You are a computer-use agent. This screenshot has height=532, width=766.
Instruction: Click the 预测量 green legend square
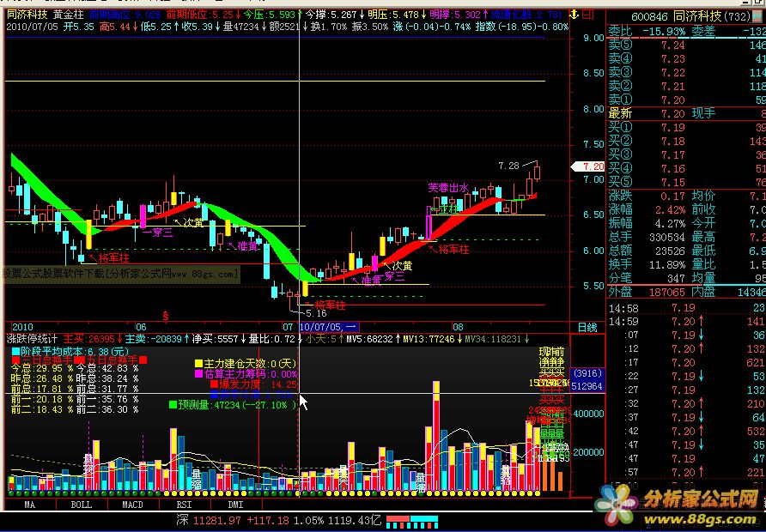tap(173, 405)
